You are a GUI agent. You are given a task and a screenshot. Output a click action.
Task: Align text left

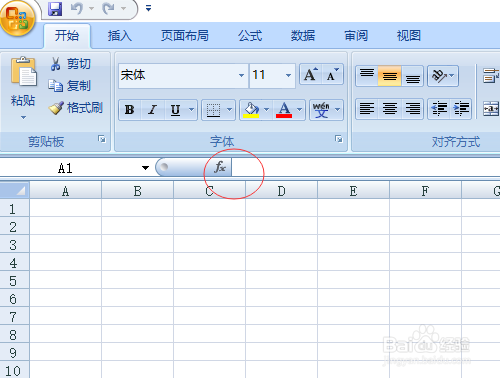(367, 109)
